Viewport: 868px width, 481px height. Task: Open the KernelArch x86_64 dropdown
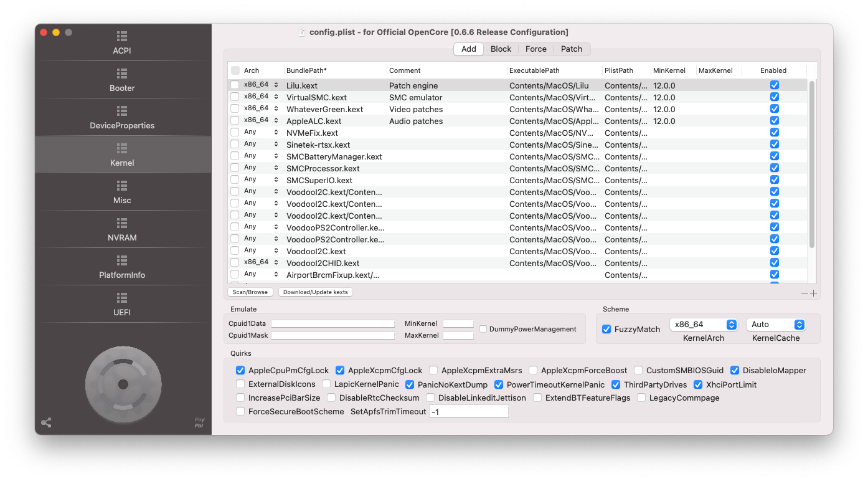[704, 325]
